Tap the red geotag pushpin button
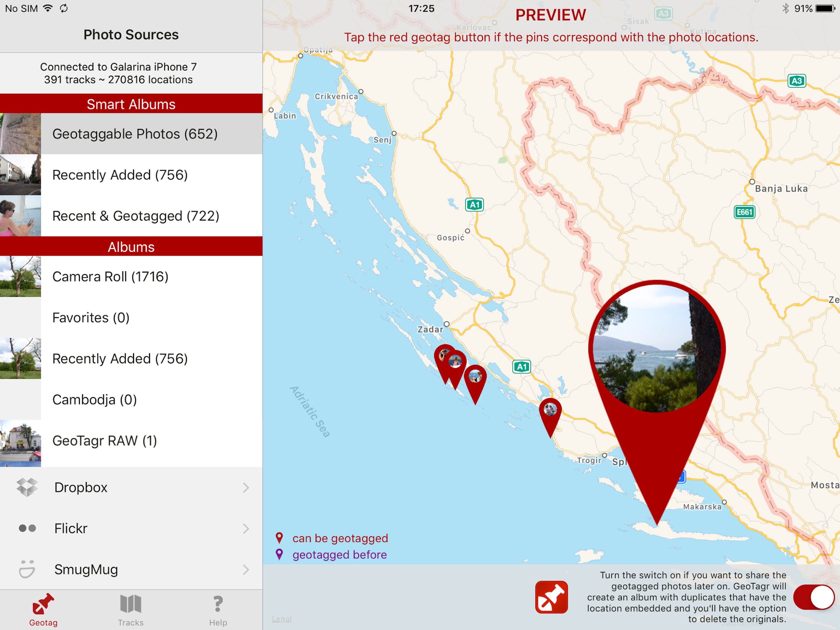The width and height of the screenshot is (840, 630). click(551, 597)
